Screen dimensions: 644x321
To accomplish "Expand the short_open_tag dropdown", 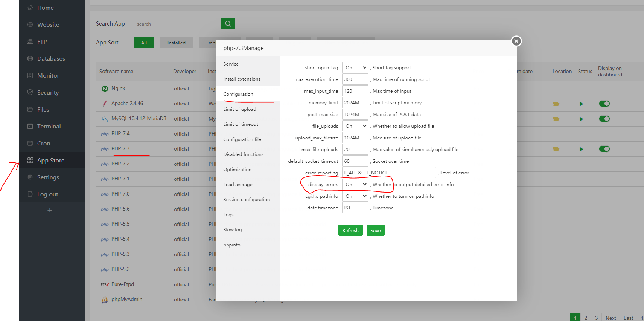I will click(x=355, y=68).
